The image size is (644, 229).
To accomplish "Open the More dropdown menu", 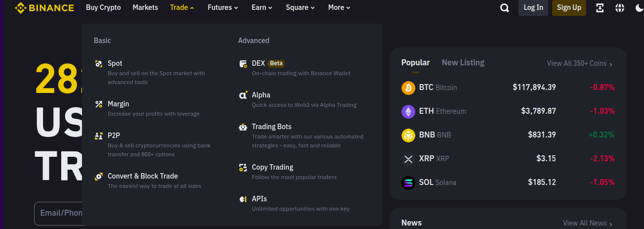I will (339, 7).
